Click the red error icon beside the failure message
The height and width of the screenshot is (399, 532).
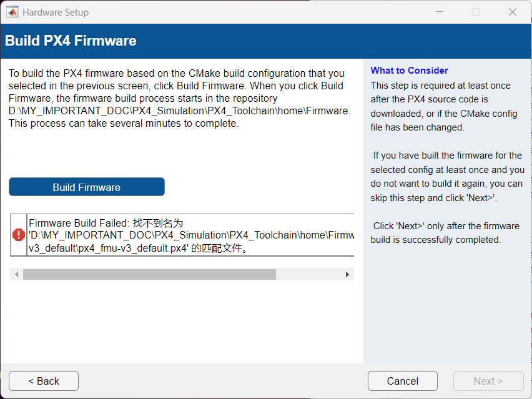(x=19, y=235)
